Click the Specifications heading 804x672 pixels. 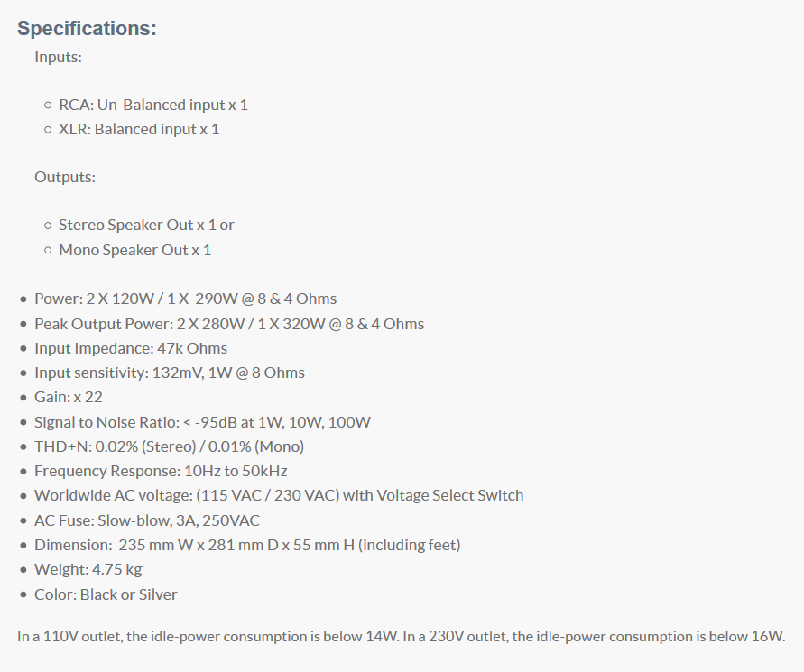pos(87,29)
